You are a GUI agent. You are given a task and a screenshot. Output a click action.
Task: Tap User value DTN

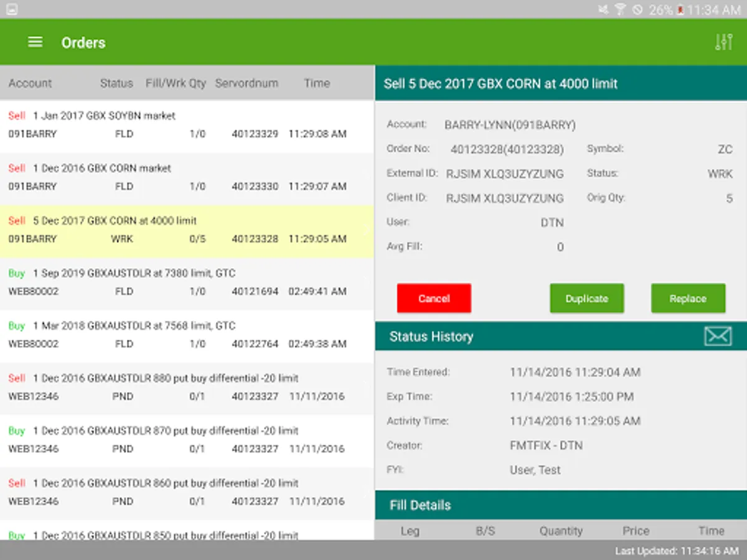(x=552, y=223)
